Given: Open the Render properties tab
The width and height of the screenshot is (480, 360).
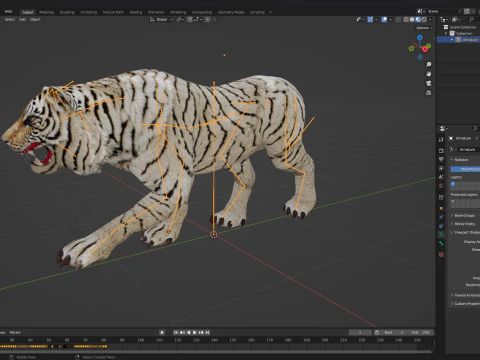Looking at the screenshot, I should click(441, 151).
